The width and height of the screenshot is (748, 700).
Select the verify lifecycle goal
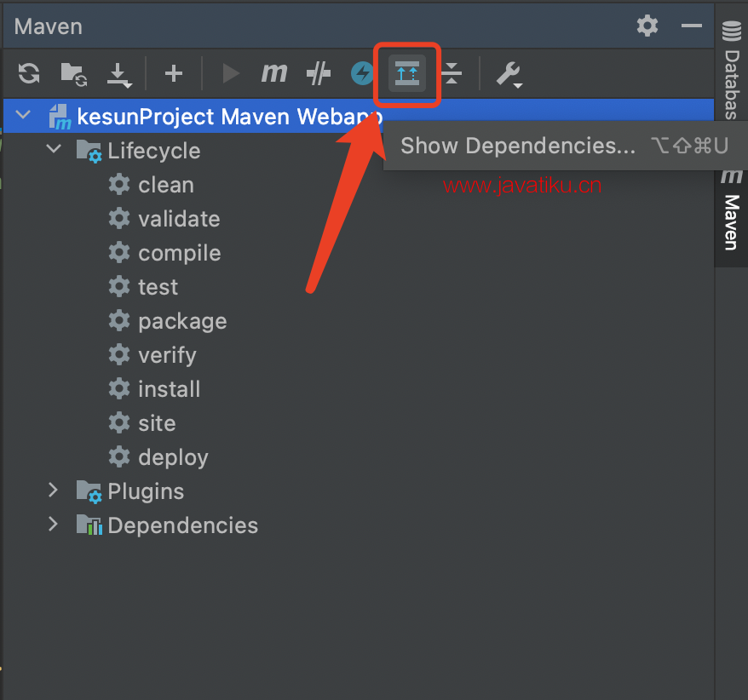pos(168,355)
